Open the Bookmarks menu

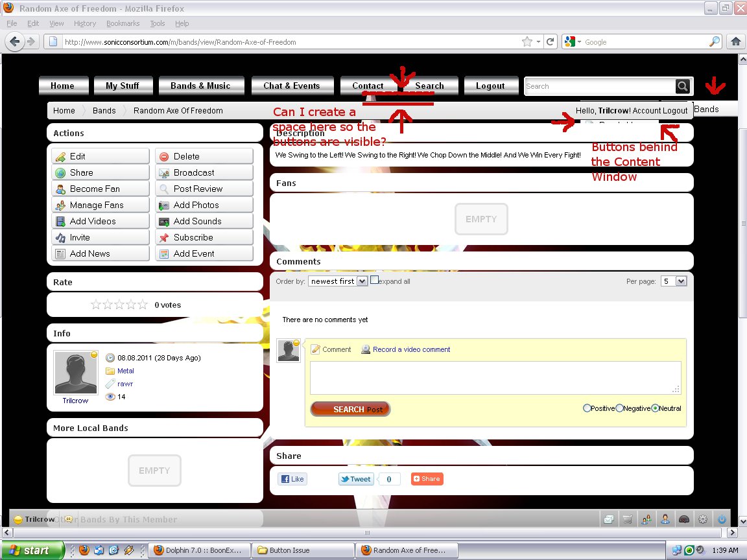123,23
